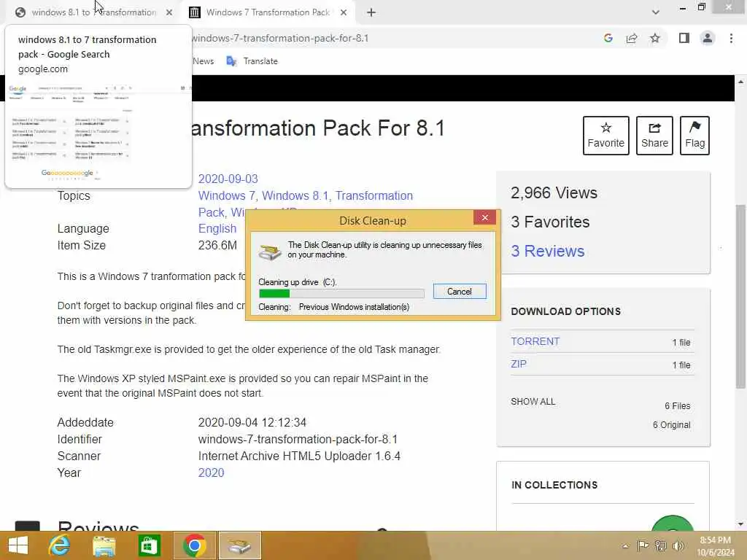Screen dimensions: 747x560
Task: Open the 3 Reviews link
Action: coord(547,251)
